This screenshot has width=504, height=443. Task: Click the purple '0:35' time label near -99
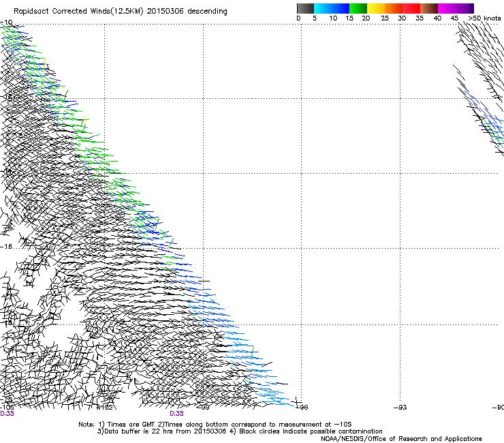(x=177, y=414)
